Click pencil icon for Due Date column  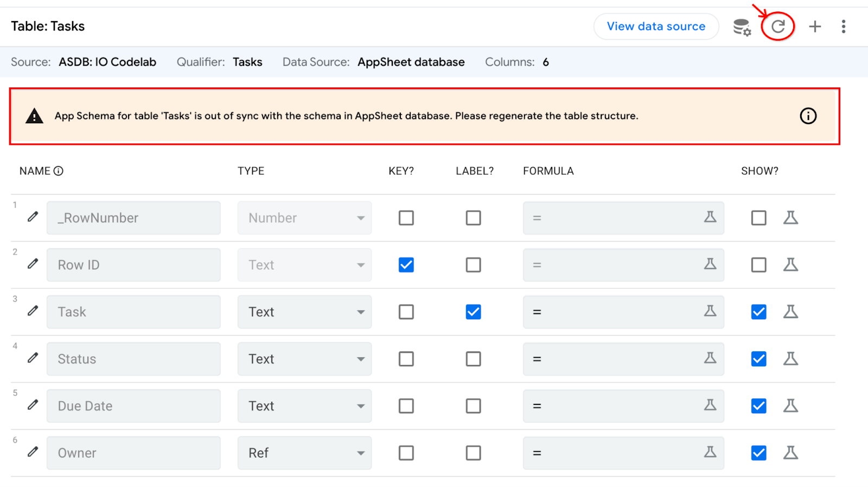click(33, 405)
